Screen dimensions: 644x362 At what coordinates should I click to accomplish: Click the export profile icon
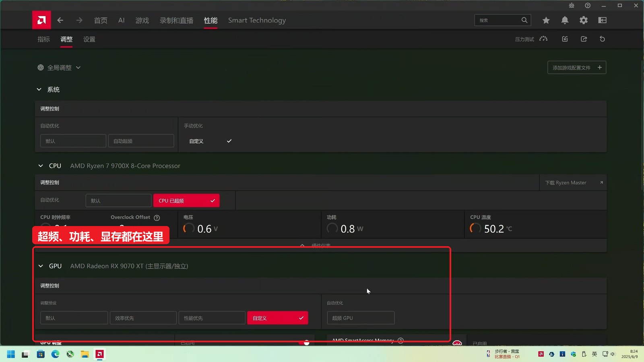[584, 39]
